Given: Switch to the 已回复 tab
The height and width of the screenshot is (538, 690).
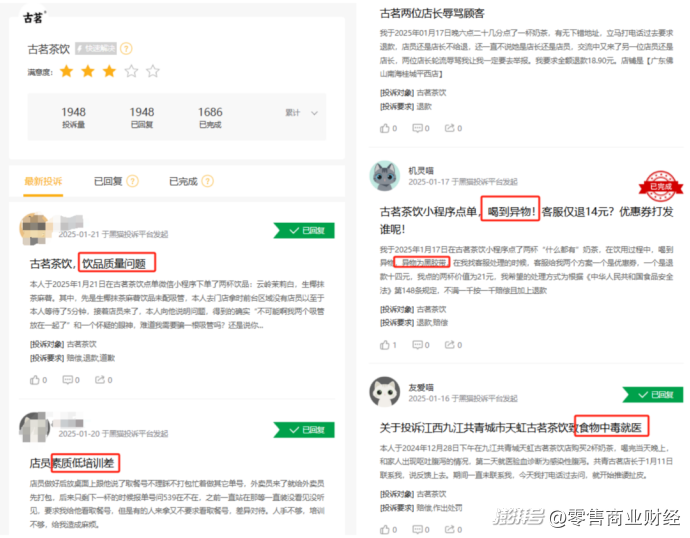Looking at the screenshot, I should [x=107, y=181].
